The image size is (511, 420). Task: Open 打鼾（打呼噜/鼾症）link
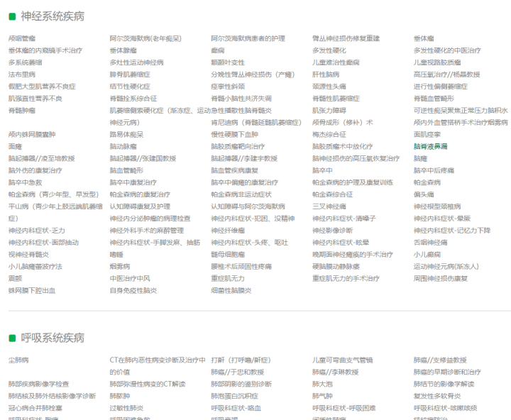(x=241, y=360)
